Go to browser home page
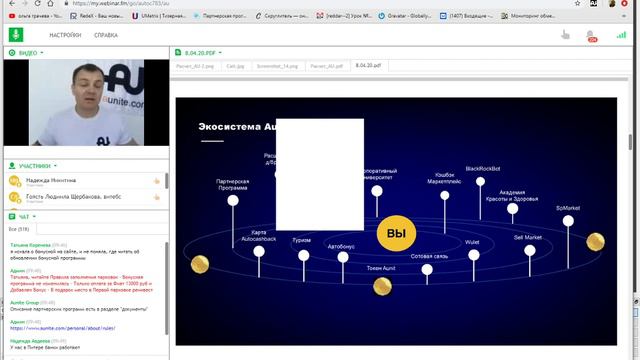Viewport: 640px width, 360px height. (x=50, y=3)
